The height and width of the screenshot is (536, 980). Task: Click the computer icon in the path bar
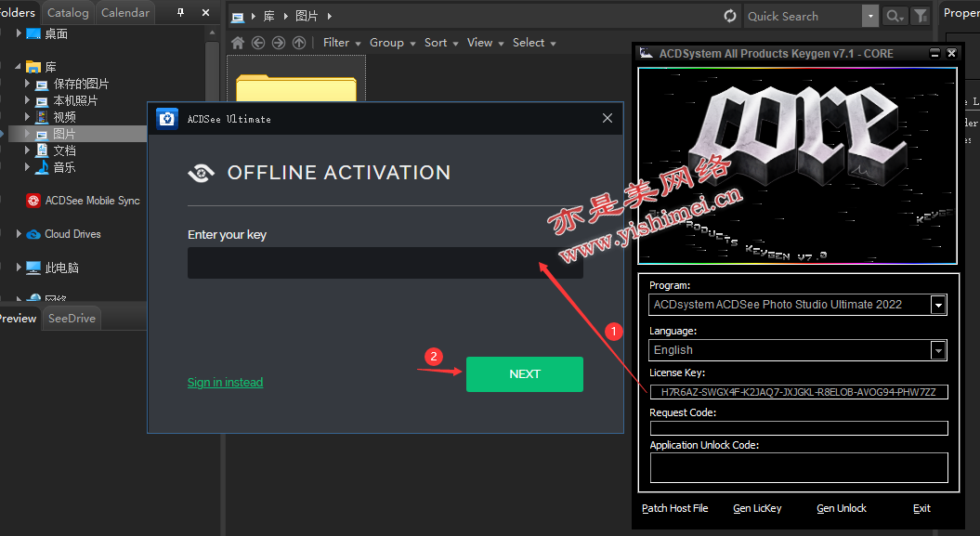coord(238,17)
